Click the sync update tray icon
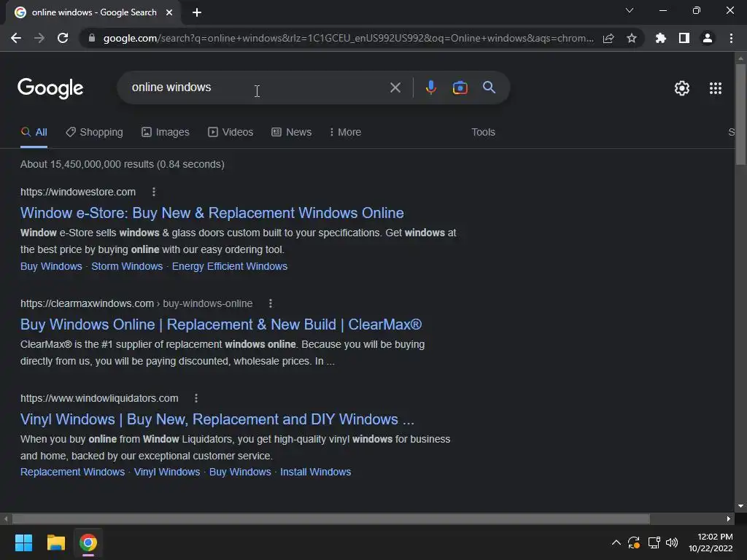The width and height of the screenshot is (747, 560). coord(634,542)
